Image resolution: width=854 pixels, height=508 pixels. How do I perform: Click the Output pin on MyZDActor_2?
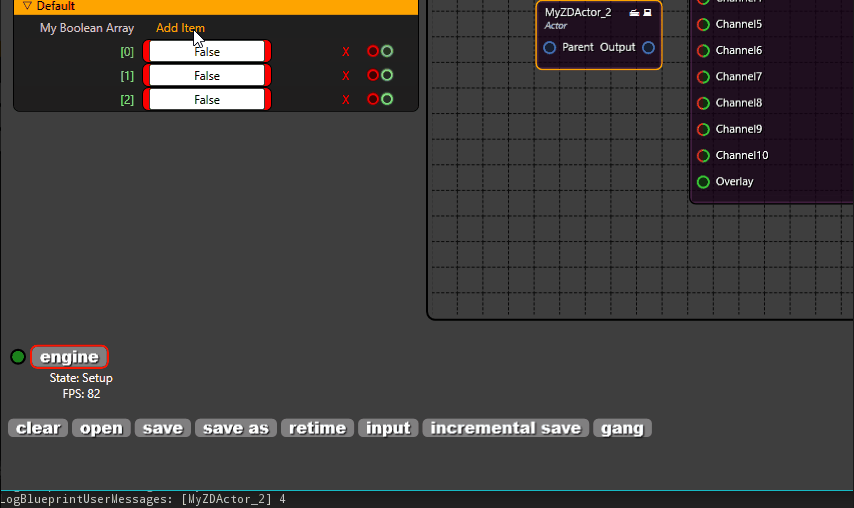[649, 48]
